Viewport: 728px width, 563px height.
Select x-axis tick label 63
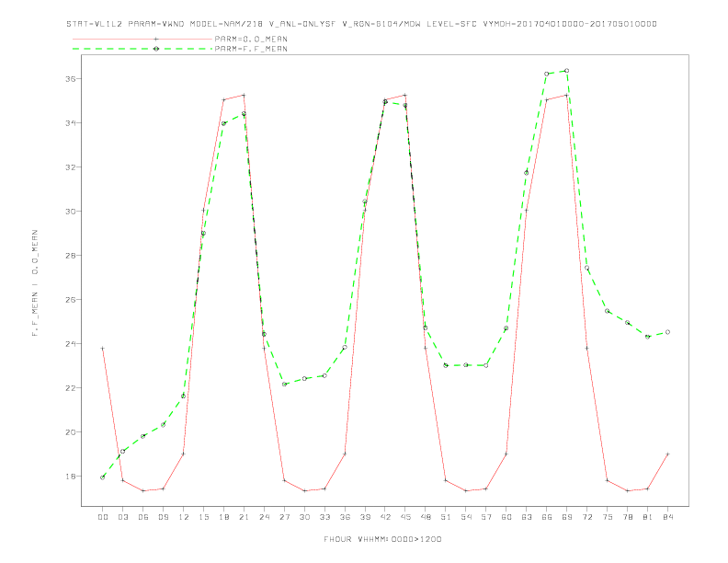pyautogui.click(x=527, y=517)
